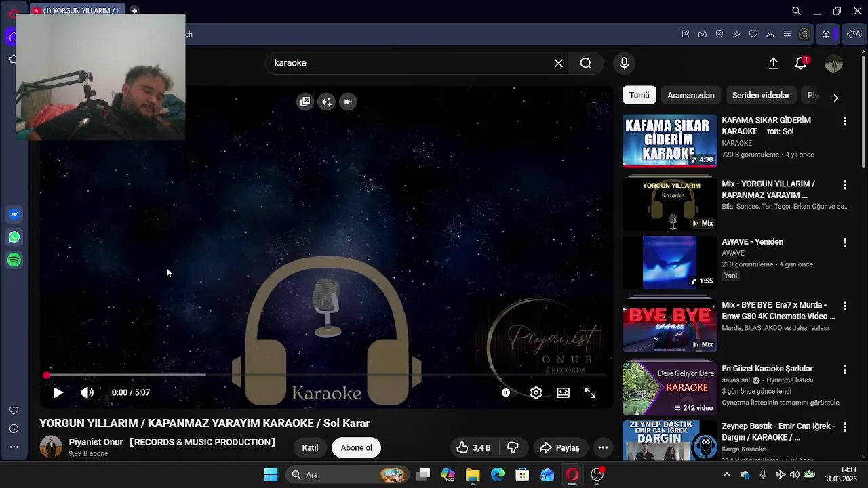Screen dimensions: 868x488
Task: Select the Tümü filter chip
Action: [x=639, y=96]
